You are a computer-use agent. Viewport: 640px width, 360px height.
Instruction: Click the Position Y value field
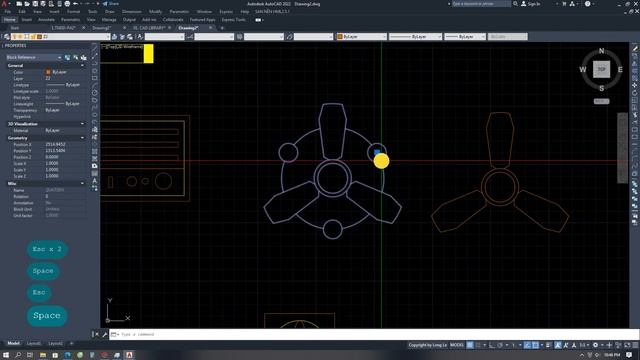[65, 151]
